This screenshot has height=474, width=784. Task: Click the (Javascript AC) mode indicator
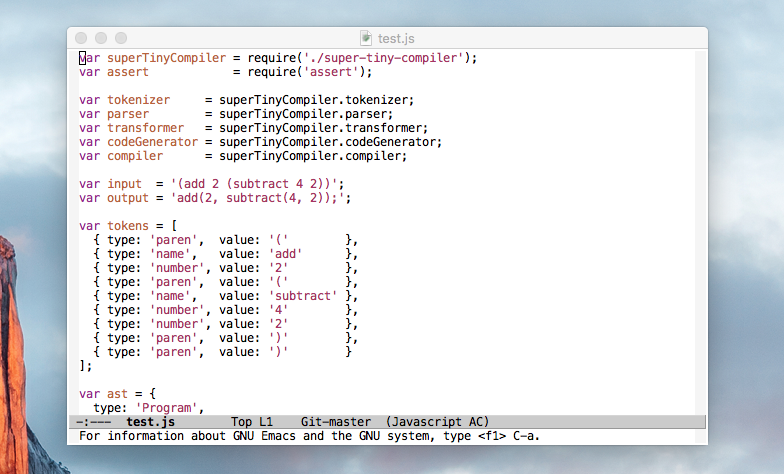tap(438, 422)
